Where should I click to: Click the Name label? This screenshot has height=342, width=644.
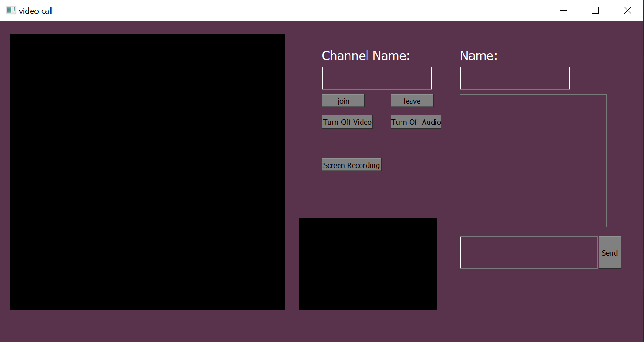(478, 56)
